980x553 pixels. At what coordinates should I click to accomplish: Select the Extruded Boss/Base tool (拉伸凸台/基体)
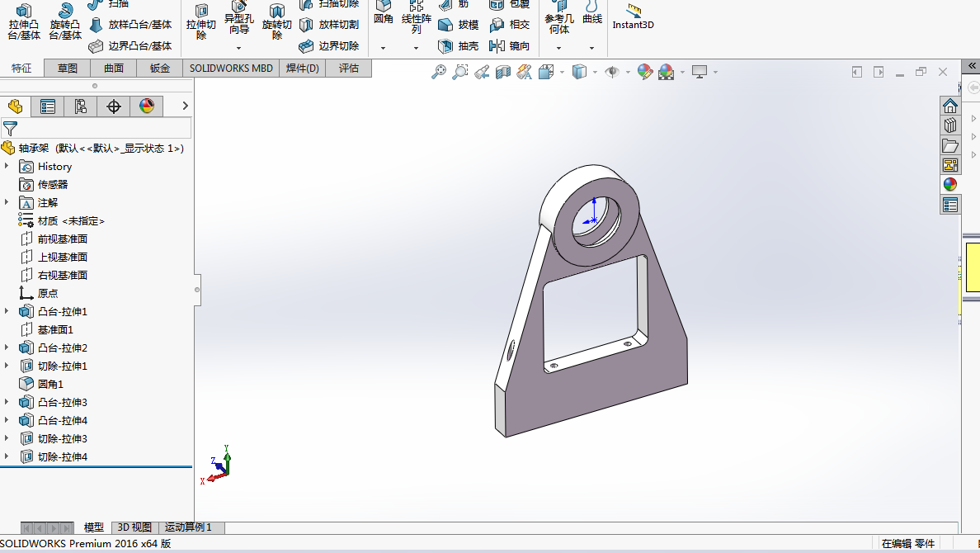click(24, 21)
